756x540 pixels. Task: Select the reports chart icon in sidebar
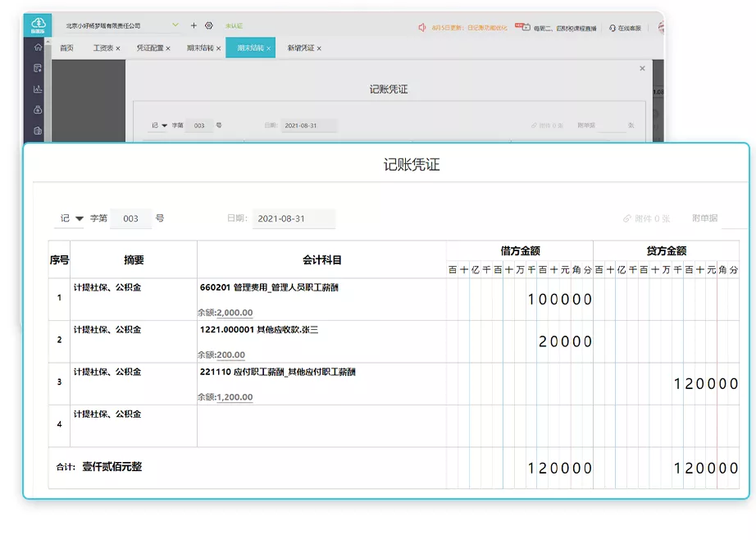click(37, 89)
